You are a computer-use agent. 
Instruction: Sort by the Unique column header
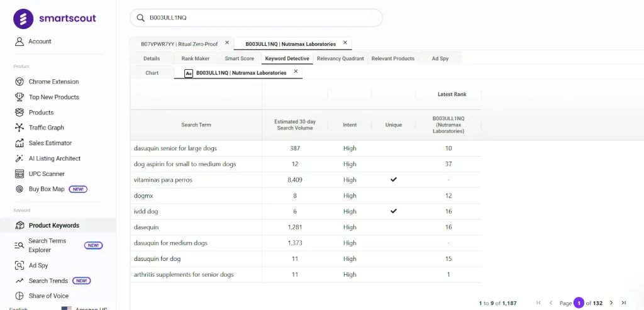click(x=394, y=125)
